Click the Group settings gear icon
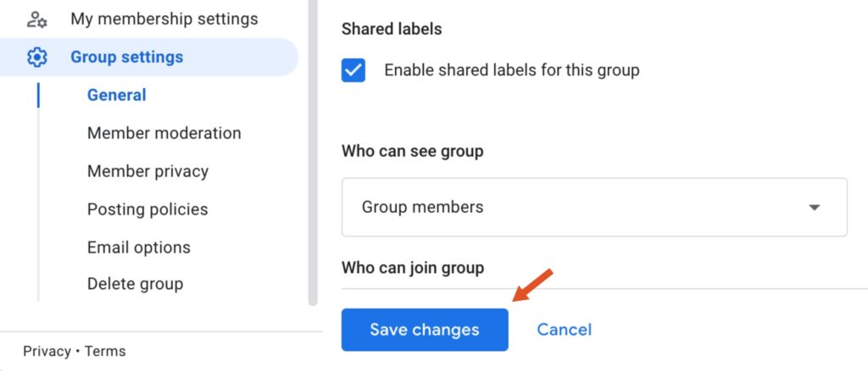The height and width of the screenshot is (378, 868). point(36,58)
